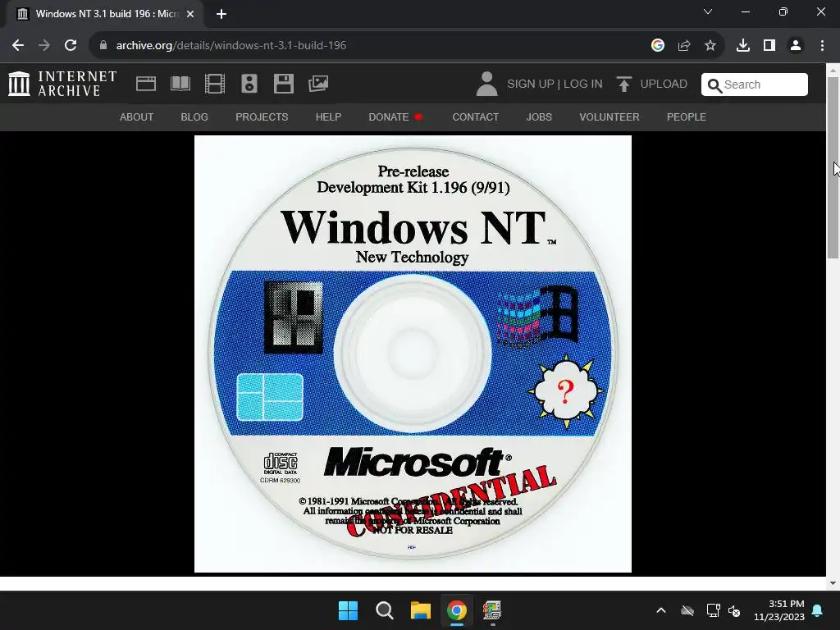The width and height of the screenshot is (840, 630).
Task: Open the Texts book icon
Action: [180, 84]
